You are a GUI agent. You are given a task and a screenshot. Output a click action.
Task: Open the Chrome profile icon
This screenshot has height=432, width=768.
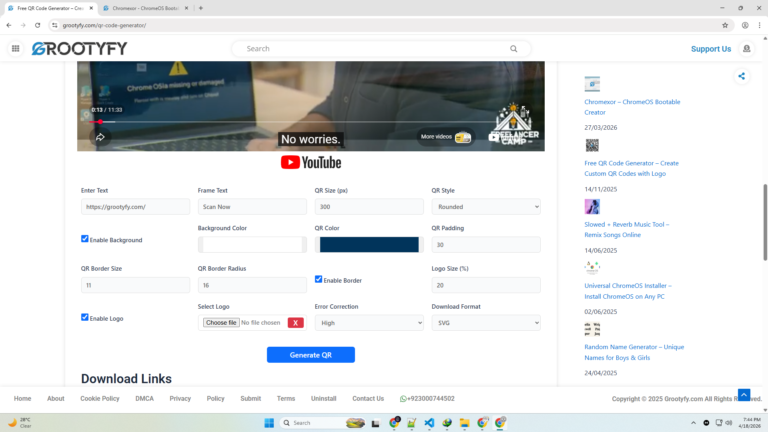pos(745,25)
